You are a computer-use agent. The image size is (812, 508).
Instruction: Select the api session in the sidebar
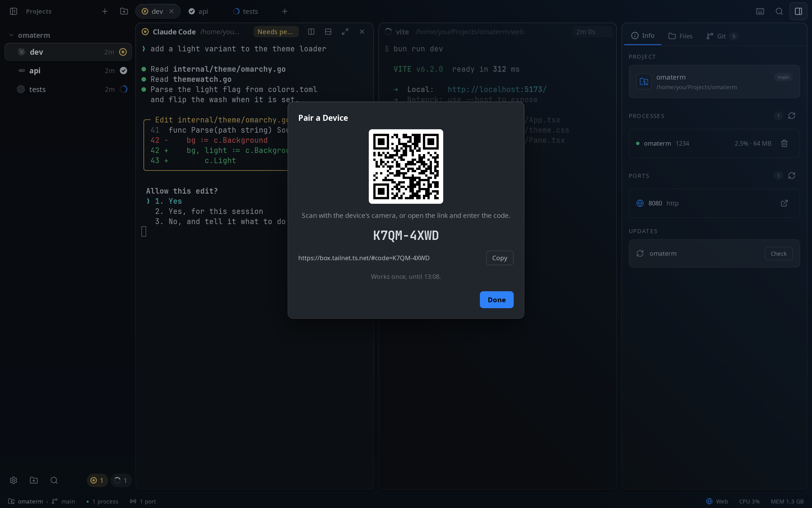click(x=68, y=71)
